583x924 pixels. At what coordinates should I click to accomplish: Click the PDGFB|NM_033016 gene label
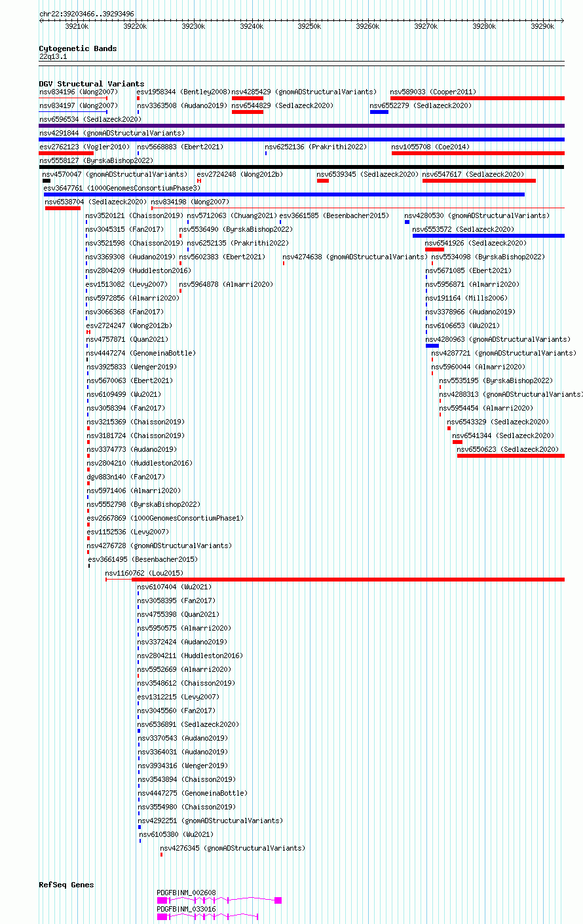coord(186,909)
